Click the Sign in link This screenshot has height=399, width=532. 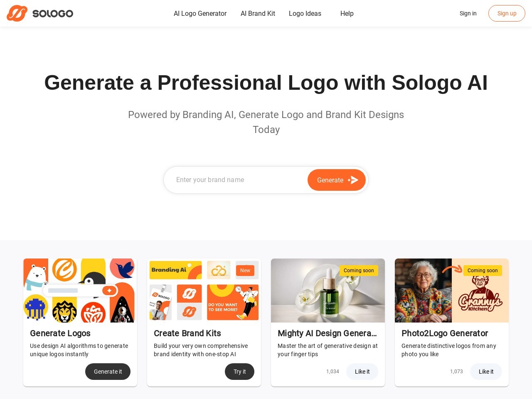click(x=468, y=13)
